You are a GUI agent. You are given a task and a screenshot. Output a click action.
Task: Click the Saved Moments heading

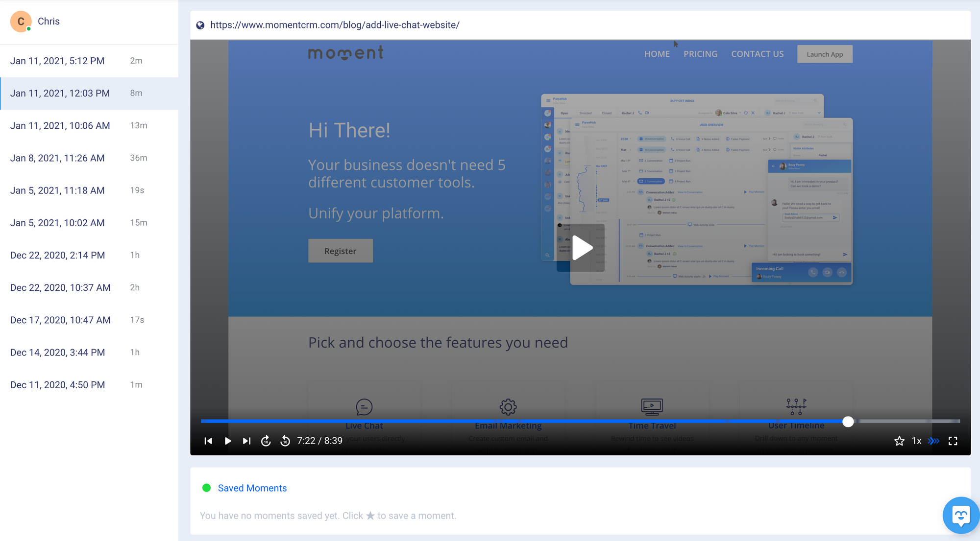[x=252, y=488]
